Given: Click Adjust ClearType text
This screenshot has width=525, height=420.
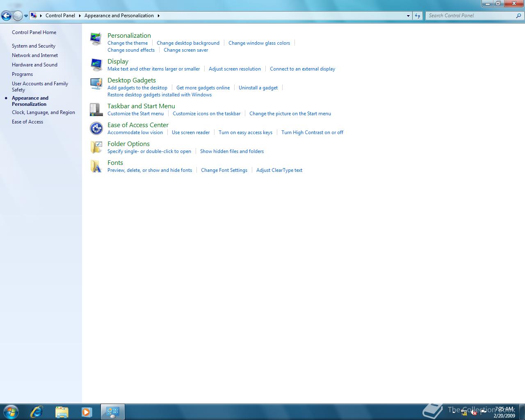Looking at the screenshot, I should coord(279,170).
